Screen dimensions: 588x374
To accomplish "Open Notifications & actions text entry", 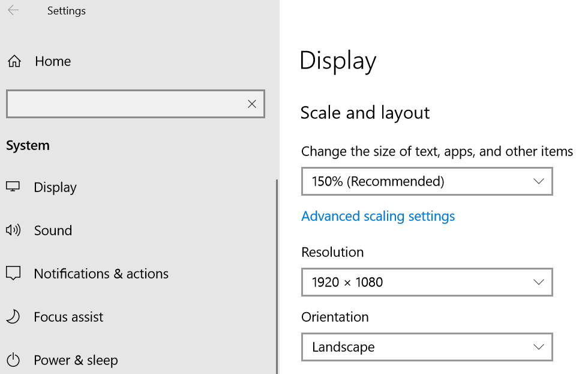I will 101,274.
